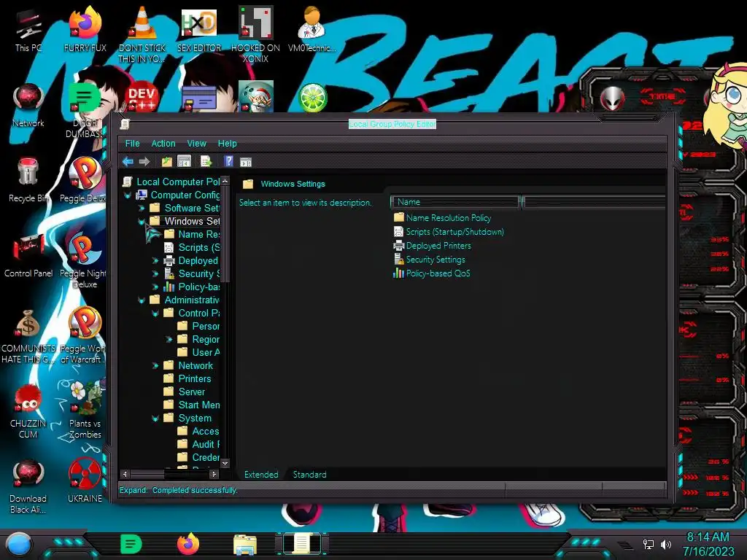Collapse the System node arrow

click(x=155, y=419)
